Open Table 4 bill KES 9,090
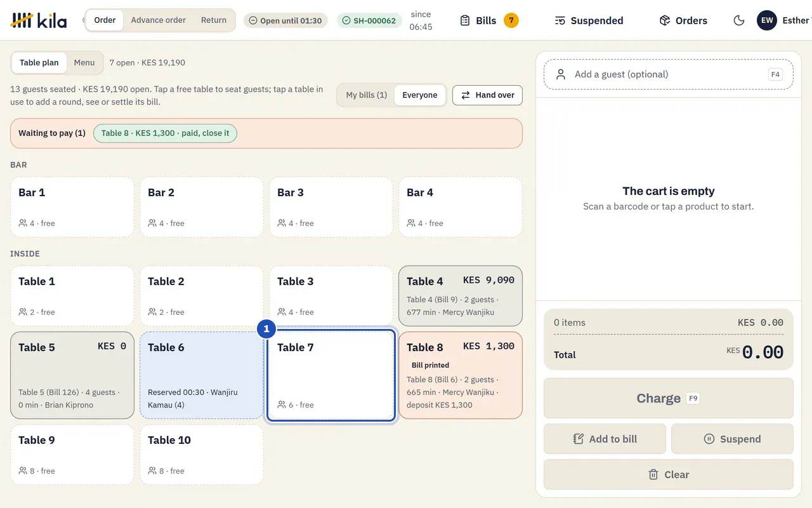This screenshot has height=508, width=812. (x=461, y=296)
